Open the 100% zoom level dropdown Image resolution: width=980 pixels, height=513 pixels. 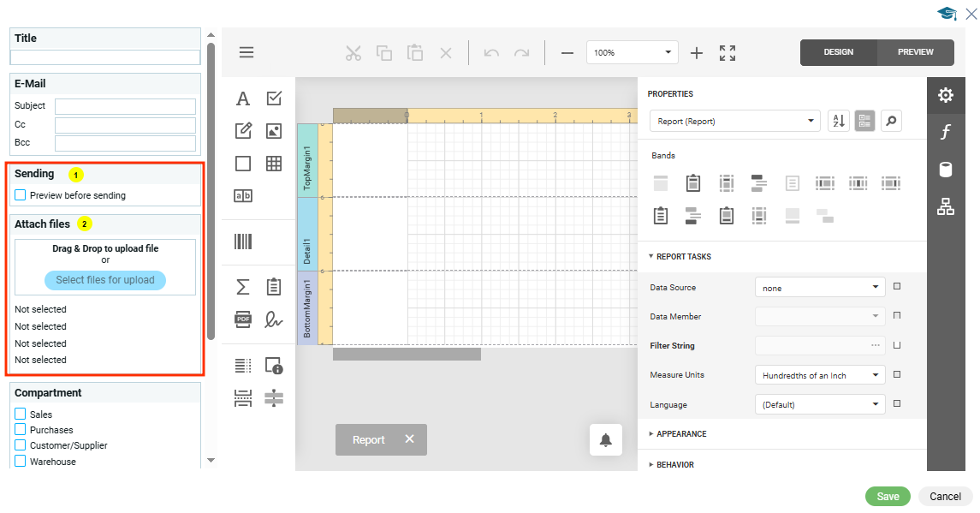pyautogui.click(x=632, y=53)
